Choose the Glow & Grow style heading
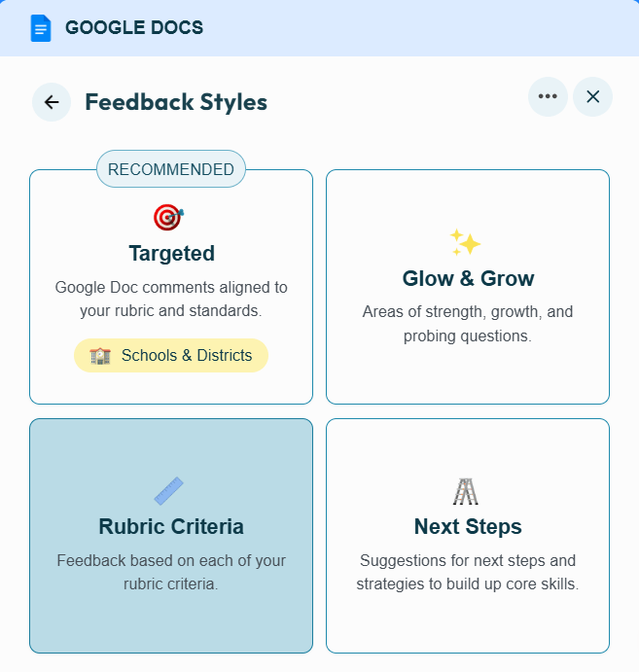Viewport: 639px width, 672px height. point(468,279)
